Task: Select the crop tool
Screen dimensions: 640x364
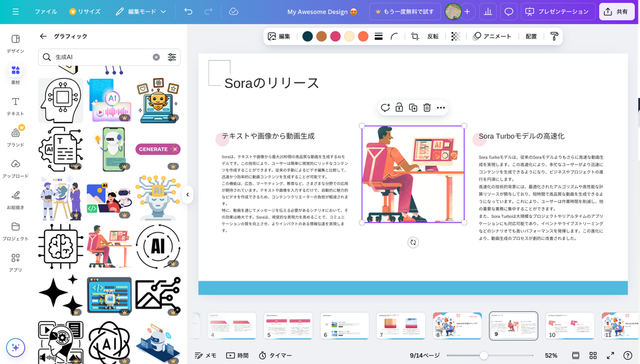Action: point(415,36)
